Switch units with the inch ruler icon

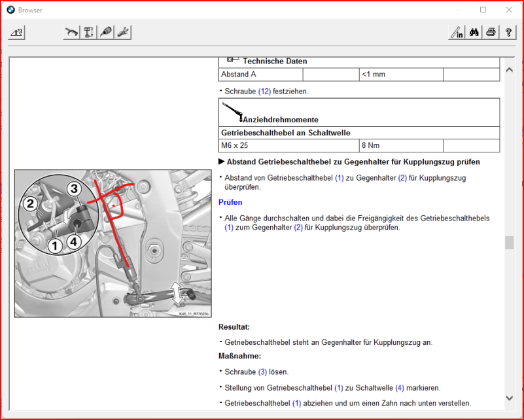[457, 32]
